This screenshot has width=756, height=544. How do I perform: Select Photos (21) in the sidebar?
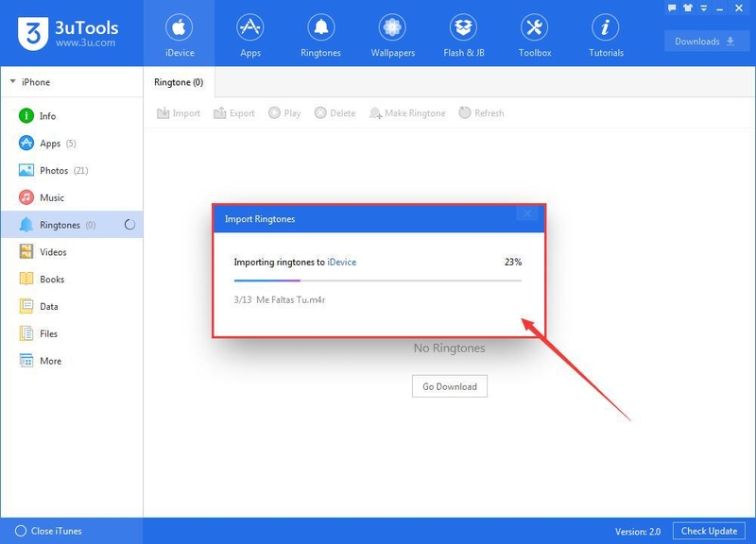coord(72,170)
